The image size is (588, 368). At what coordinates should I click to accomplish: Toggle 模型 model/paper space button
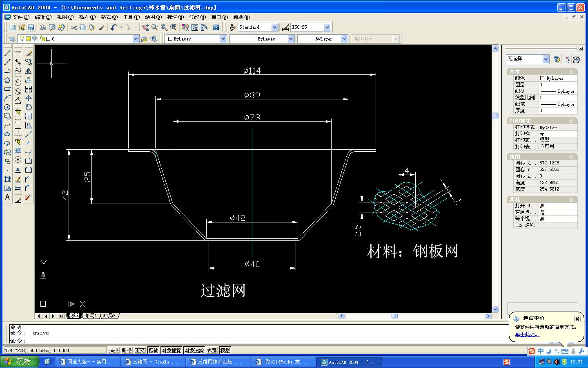(225, 350)
